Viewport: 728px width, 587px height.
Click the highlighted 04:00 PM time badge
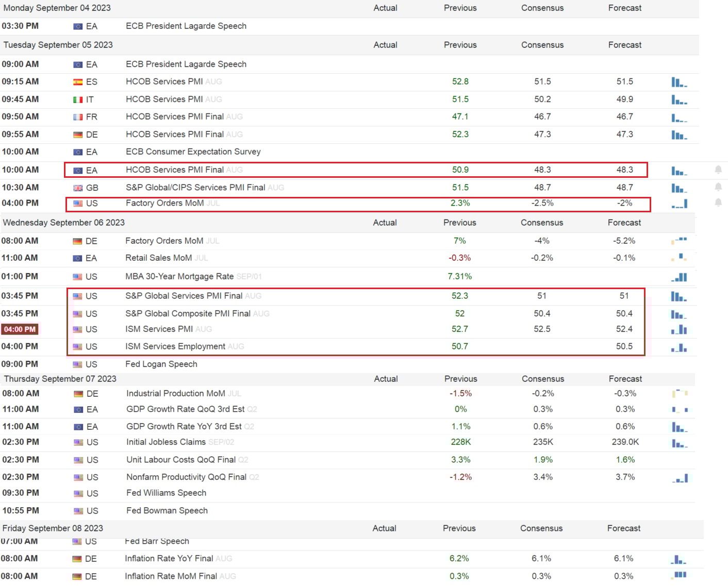(20, 329)
